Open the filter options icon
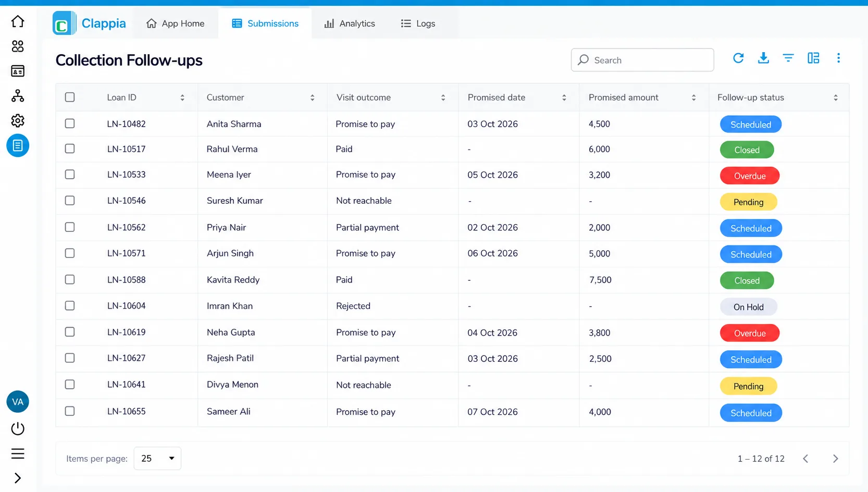 coord(788,58)
